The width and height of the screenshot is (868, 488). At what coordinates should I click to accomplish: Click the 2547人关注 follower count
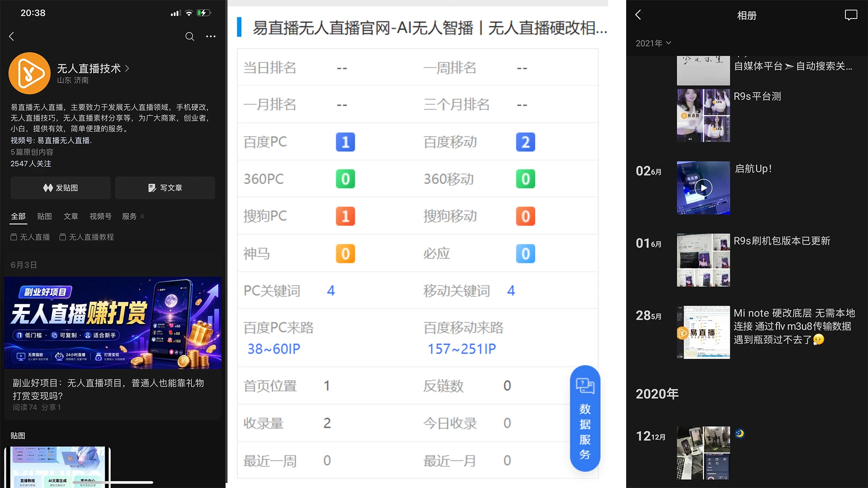[x=31, y=164]
